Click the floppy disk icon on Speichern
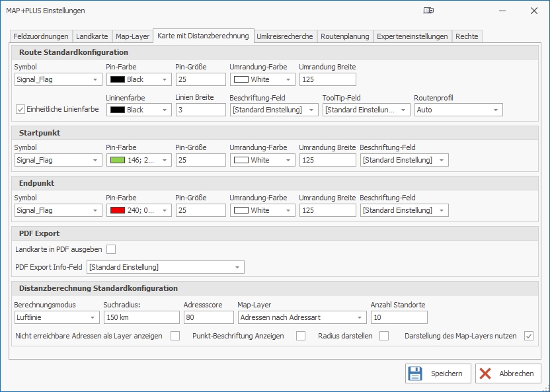This screenshot has width=550, height=392. click(415, 373)
